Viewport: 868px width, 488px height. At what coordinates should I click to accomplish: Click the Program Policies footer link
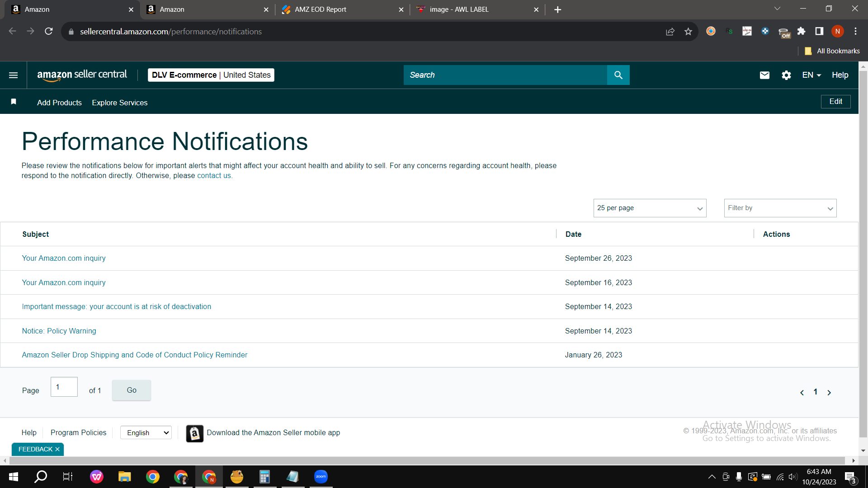(x=79, y=432)
